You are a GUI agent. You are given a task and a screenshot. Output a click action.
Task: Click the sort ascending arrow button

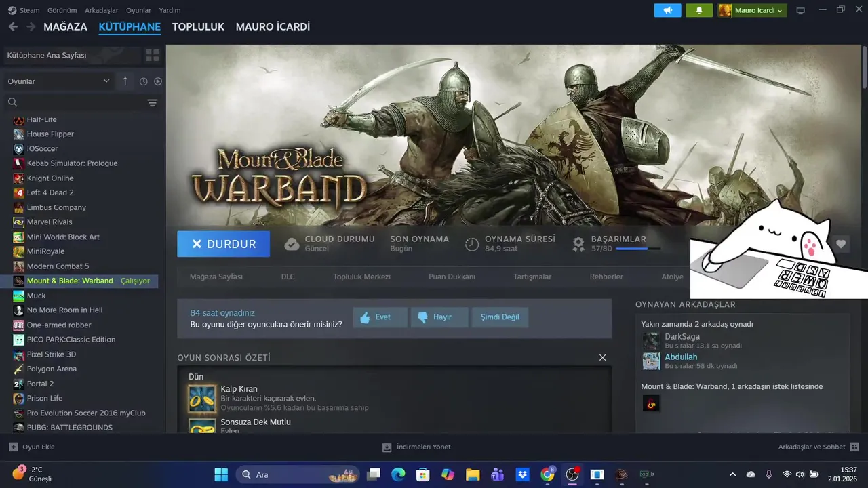click(125, 81)
